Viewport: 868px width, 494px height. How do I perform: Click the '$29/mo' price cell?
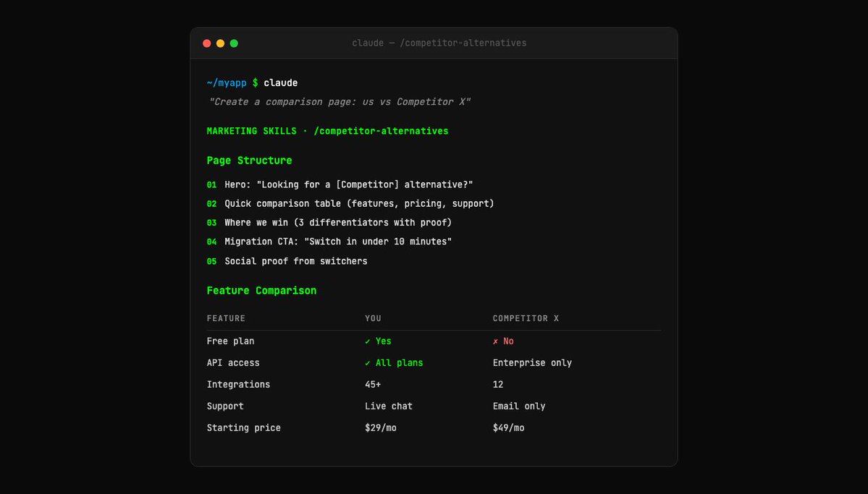pos(380,427)
